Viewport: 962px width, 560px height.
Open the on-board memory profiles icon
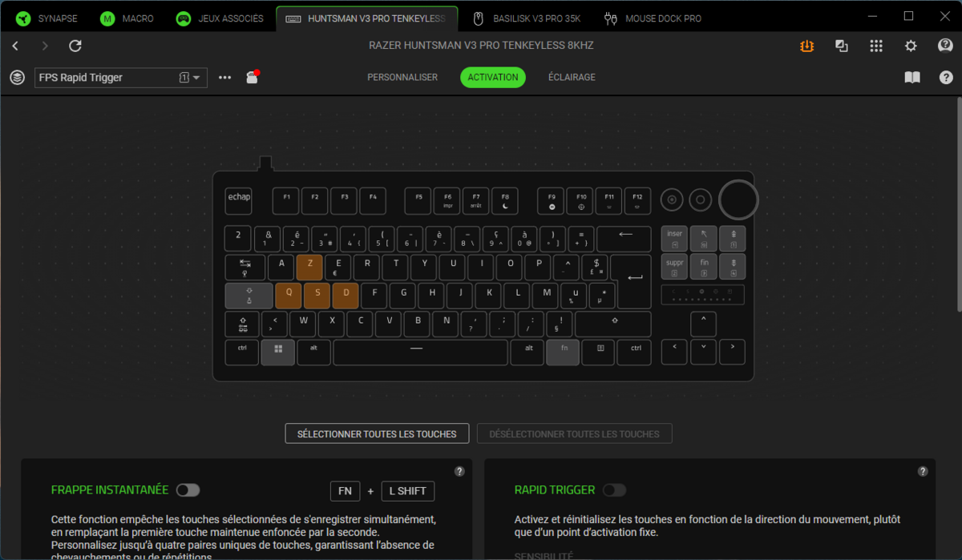pyautogui.click(x=252, y=77)
